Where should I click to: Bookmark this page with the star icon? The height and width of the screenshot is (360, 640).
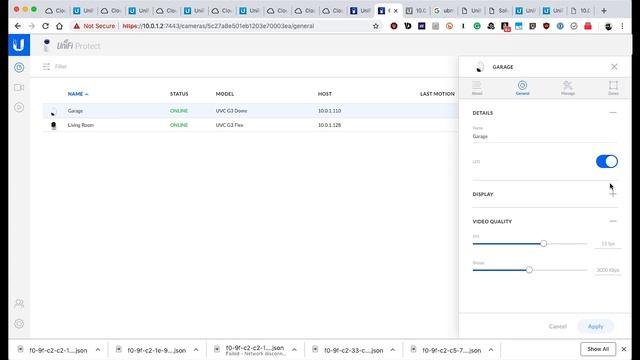376,26
